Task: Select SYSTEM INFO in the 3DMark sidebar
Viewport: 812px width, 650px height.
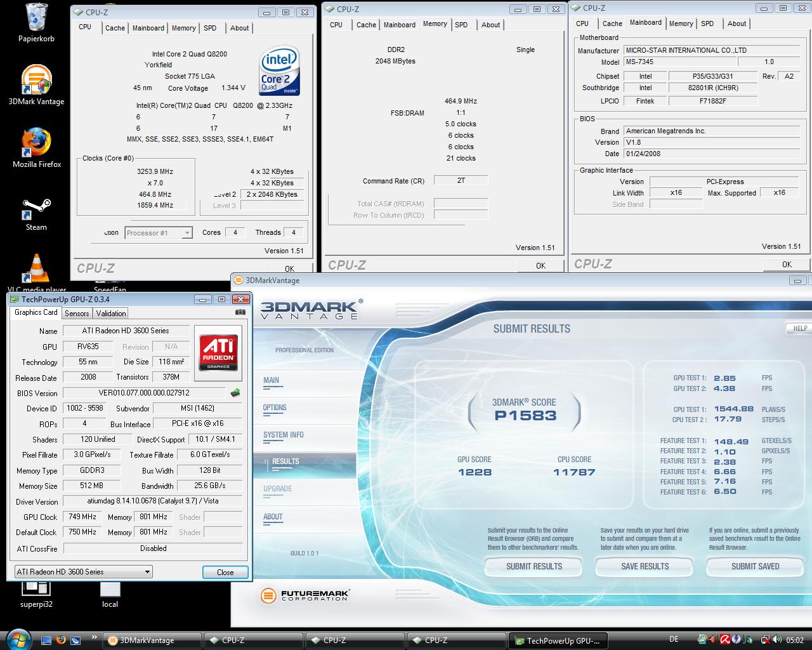Action: coord(283,435)
